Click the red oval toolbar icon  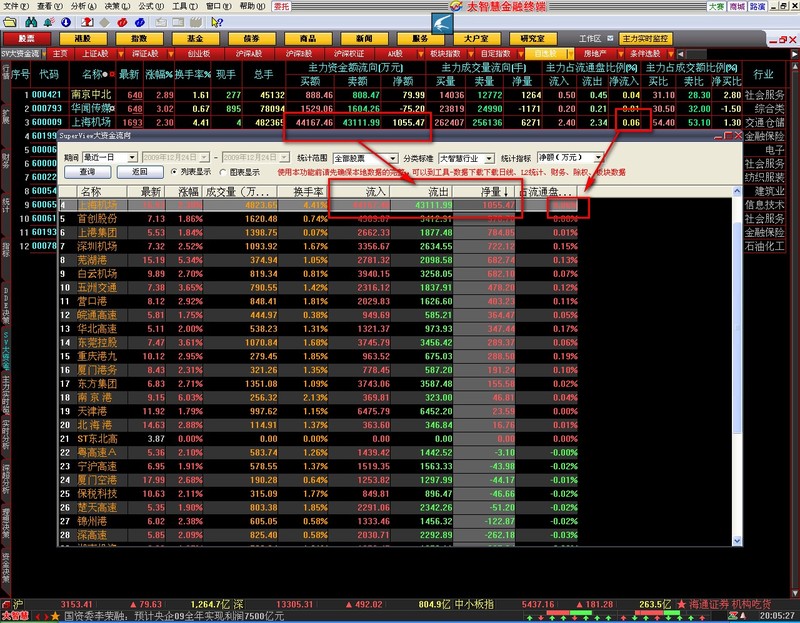pyautogui.click(x=122, y=22)
